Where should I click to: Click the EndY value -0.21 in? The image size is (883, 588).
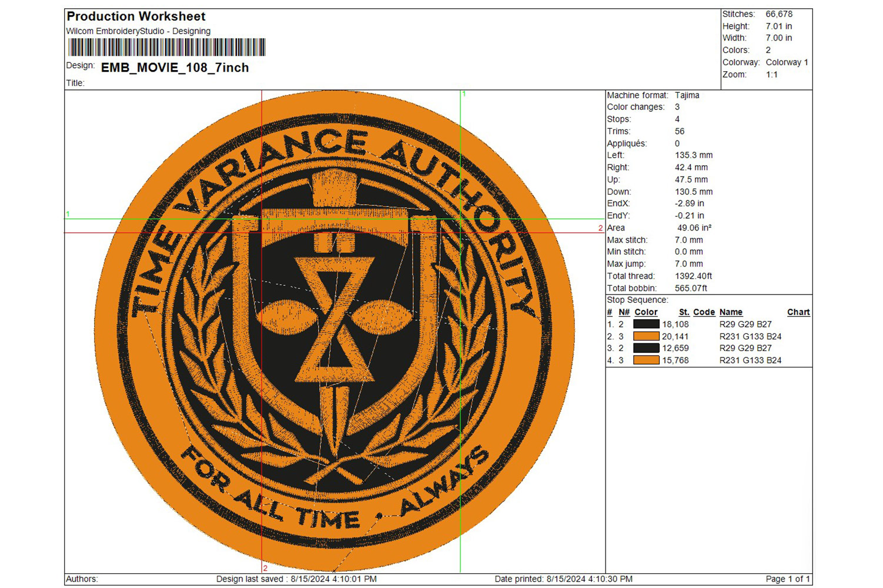click(x=690, y=216)
